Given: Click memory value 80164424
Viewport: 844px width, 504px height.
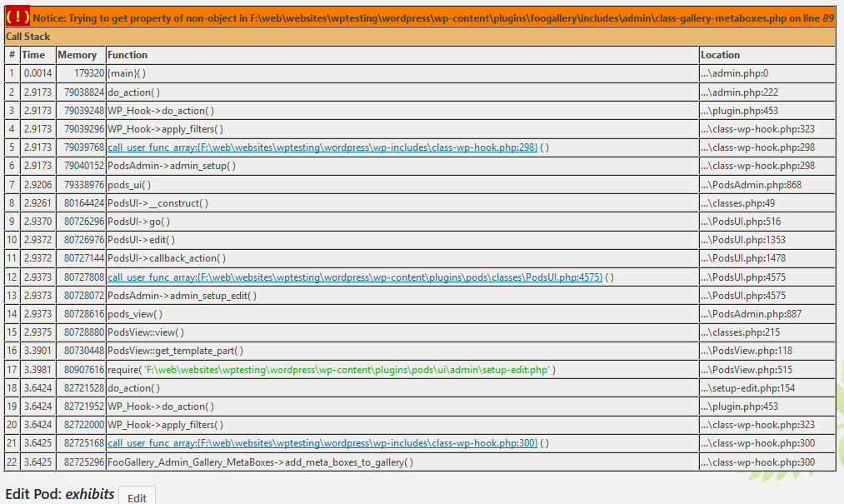Looking at the screenshot, I should click(x=84, y=203).
